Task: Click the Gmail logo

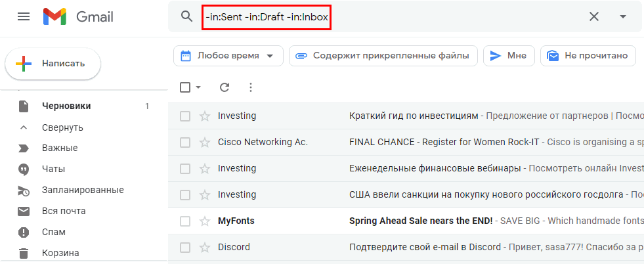Action: 78,17
